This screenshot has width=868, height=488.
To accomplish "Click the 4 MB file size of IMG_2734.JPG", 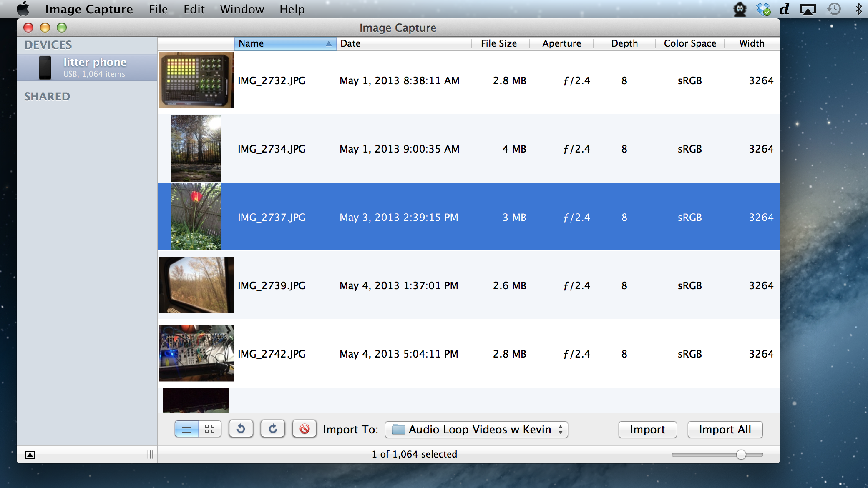I will 514,149.
